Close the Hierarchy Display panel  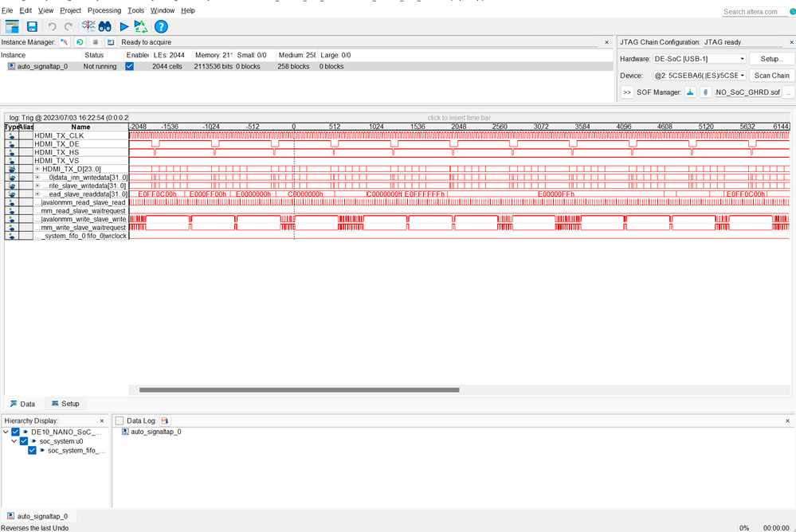coord(102,421)
